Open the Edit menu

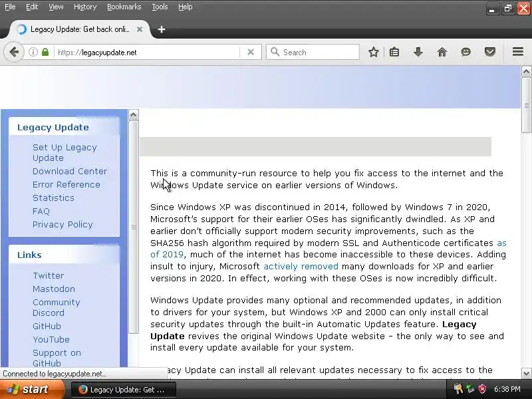point(32,7)
